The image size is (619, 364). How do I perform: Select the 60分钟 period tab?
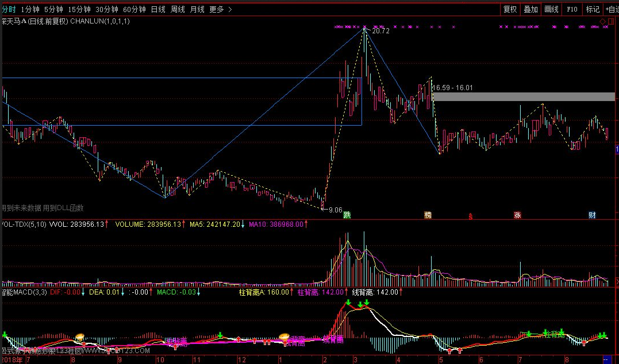click(134, 9)
